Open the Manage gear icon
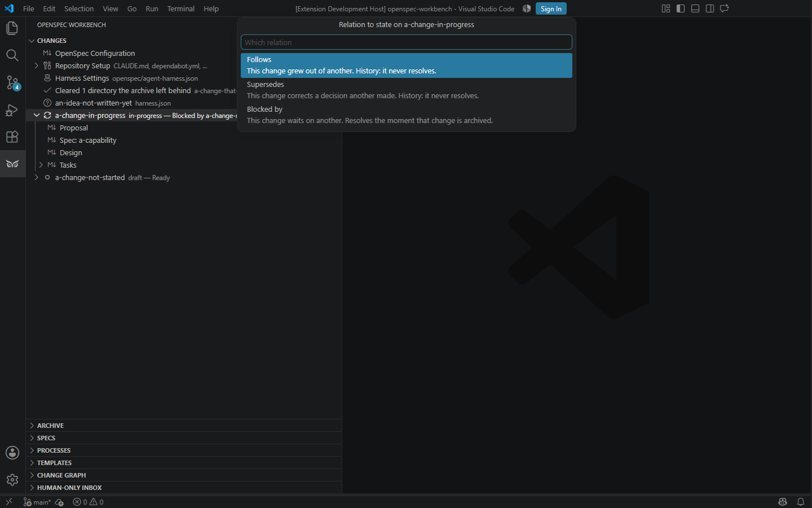 click(x=12, y=480)
